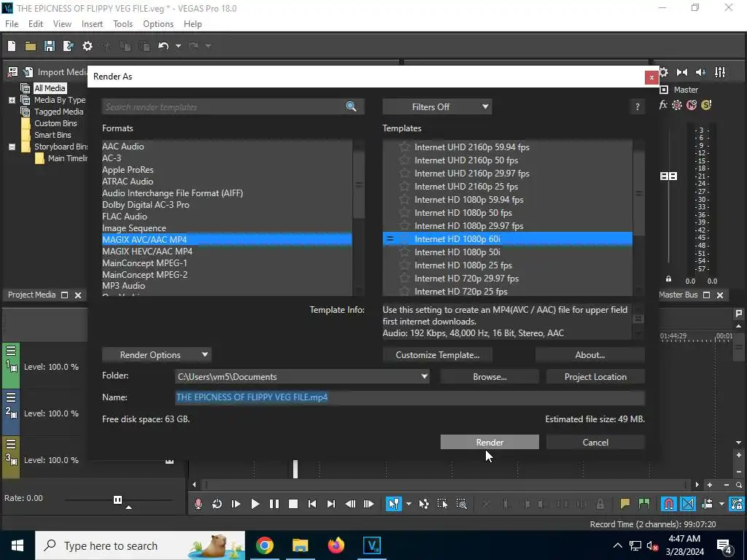Click the Name field with the mp4 filename
Image resolution: width=747 pixels, height=560 pixels.
[x=410, y=397]
